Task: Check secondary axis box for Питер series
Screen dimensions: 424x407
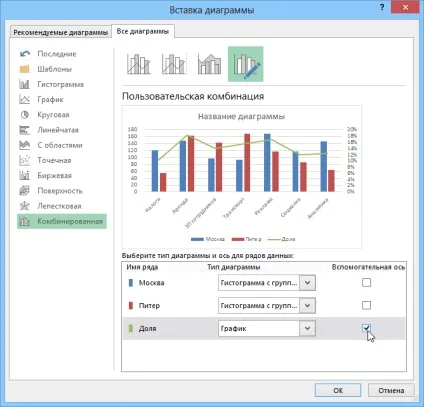Action: tap(366, 305)
